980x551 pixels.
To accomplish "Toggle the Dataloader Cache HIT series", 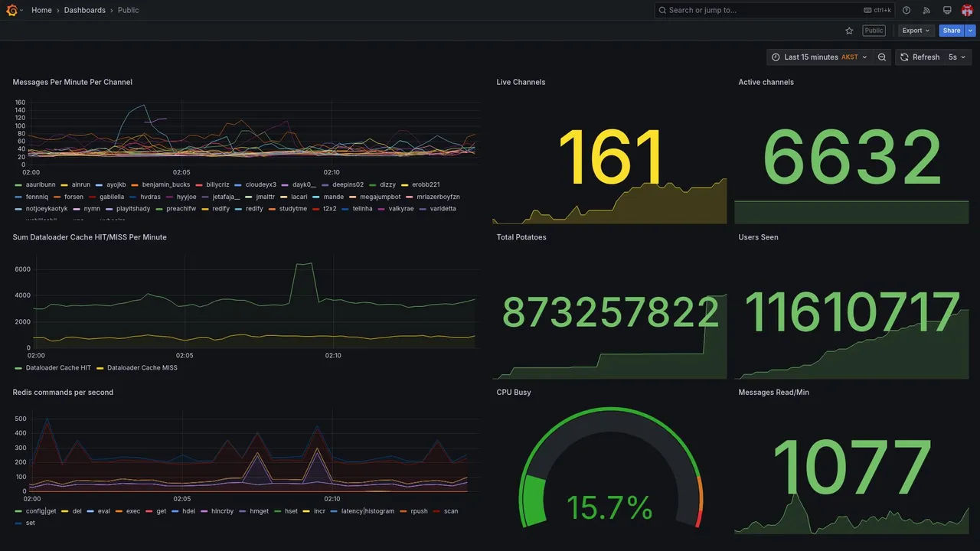I will 58,367.
